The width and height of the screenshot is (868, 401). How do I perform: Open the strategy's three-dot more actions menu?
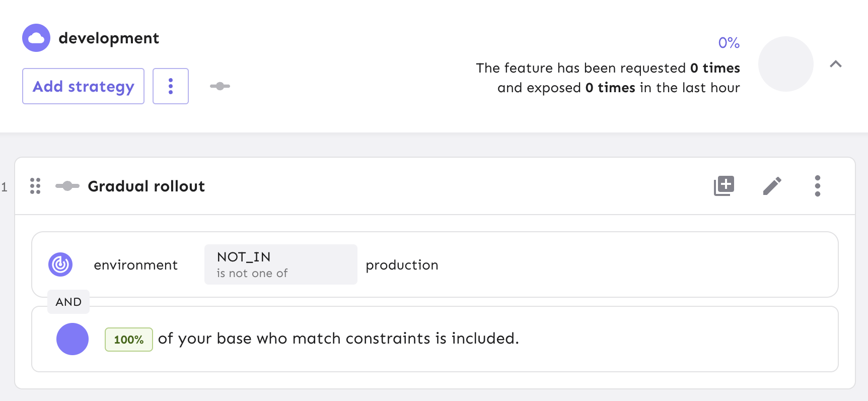tap(818, 185)
